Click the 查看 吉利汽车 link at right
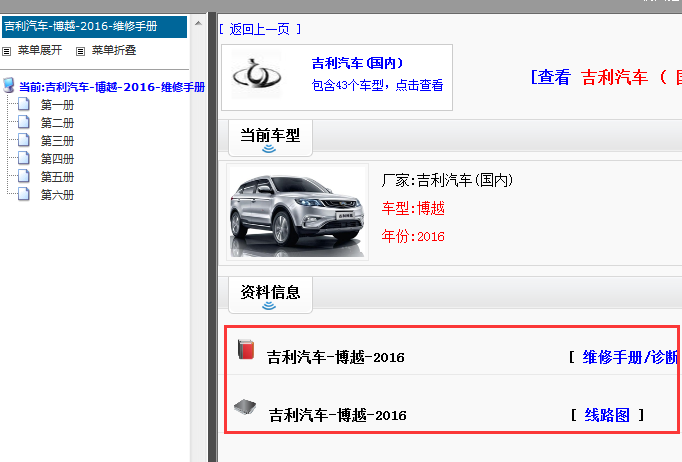Image resolution: width=682 pixels, height=462 pixels. 606,77
